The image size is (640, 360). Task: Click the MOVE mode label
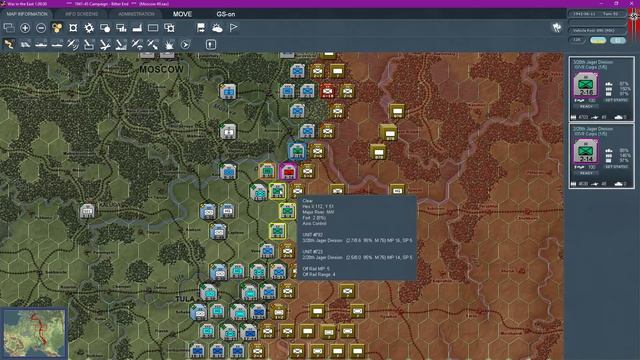click(182, 14)
